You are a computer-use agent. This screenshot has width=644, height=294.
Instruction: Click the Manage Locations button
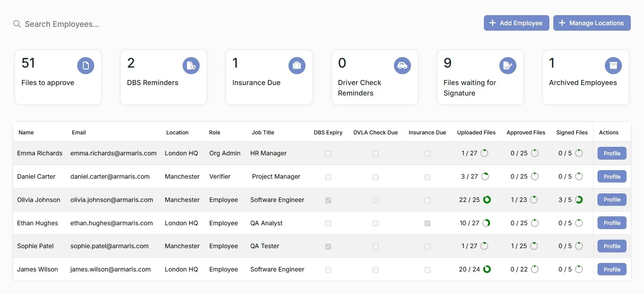[592, 23]
